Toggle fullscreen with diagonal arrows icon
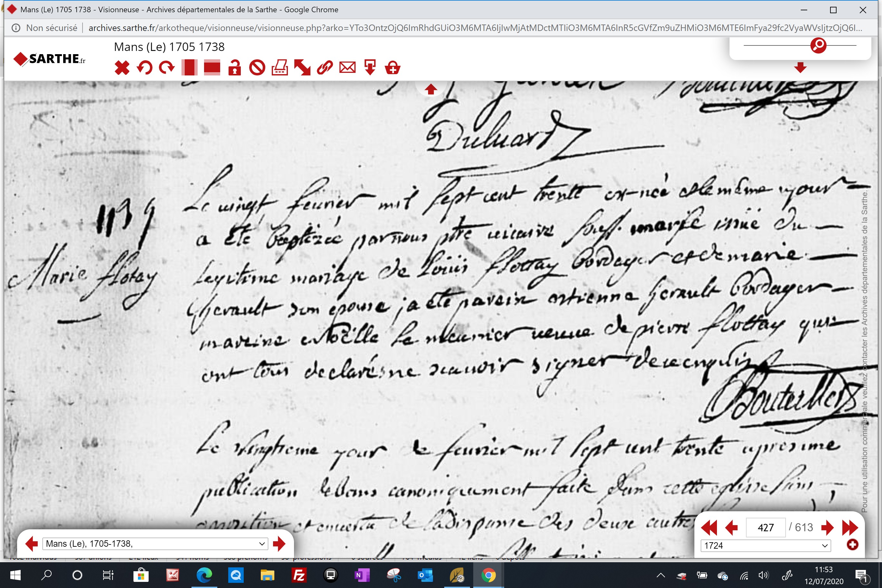882x588 pixels. pyautogui.click(x=302, y=68)
